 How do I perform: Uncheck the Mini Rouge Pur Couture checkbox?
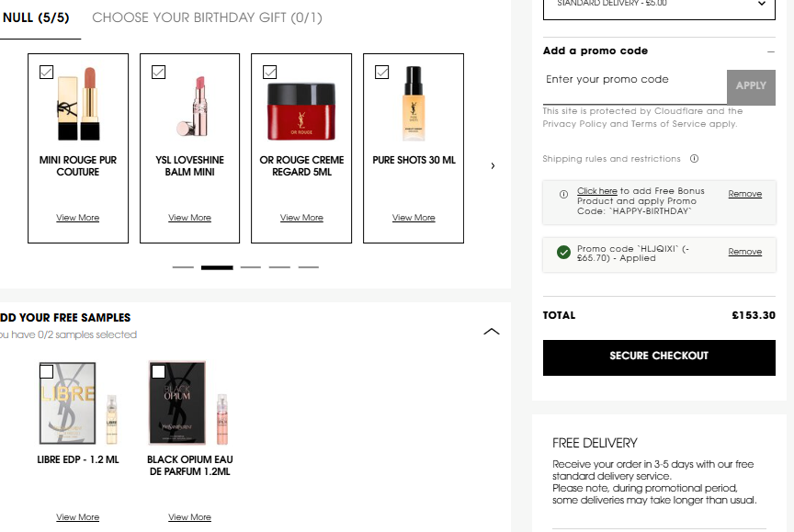pyautogui.click(x=46, y=72)
